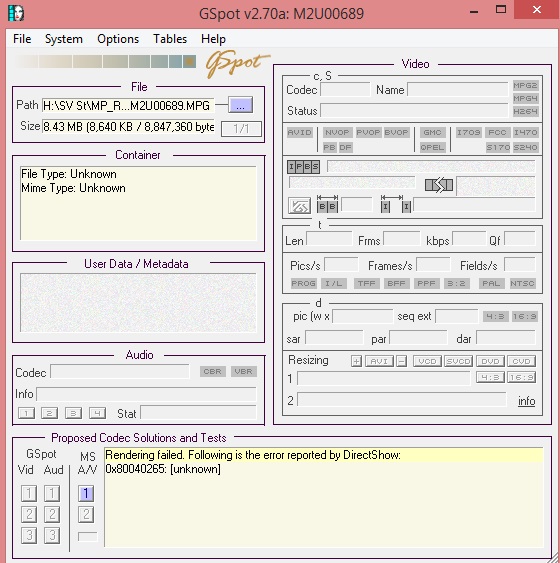Click the double-arrow frame order icon
Image resolution: width=560 pixels, height=563 pixels.
pos(439,185)
